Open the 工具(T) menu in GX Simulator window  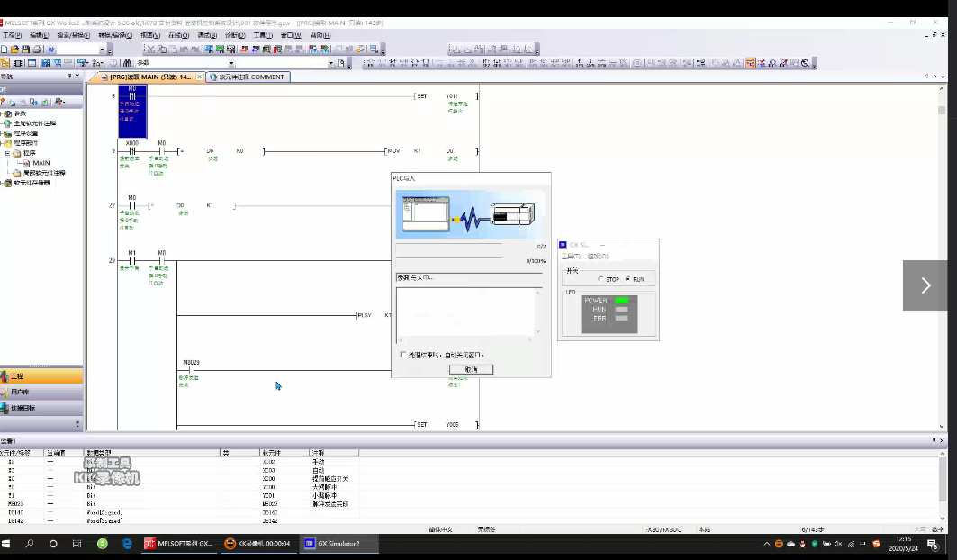pos(572,257)
